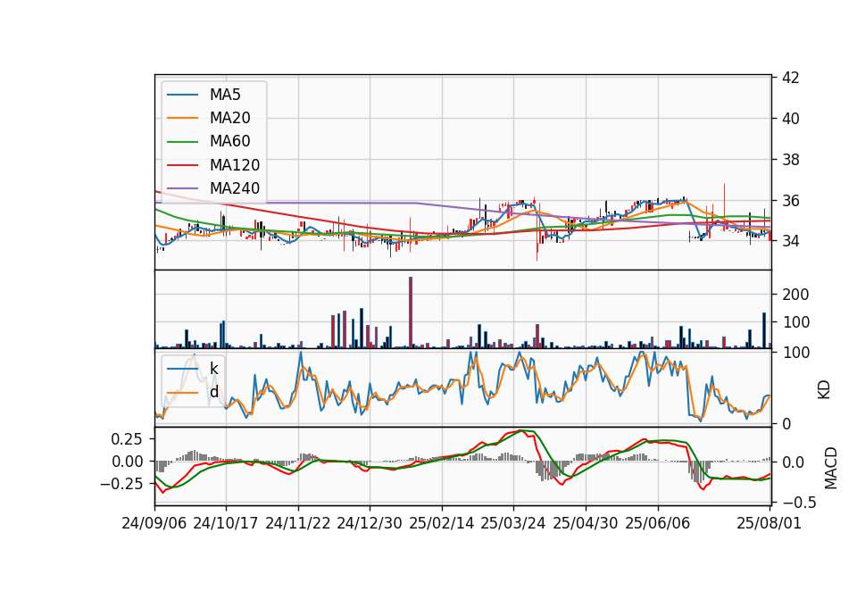857x616 pixels.
Task: Click the 25/08/01 date tick label
Action: (769, 523)
